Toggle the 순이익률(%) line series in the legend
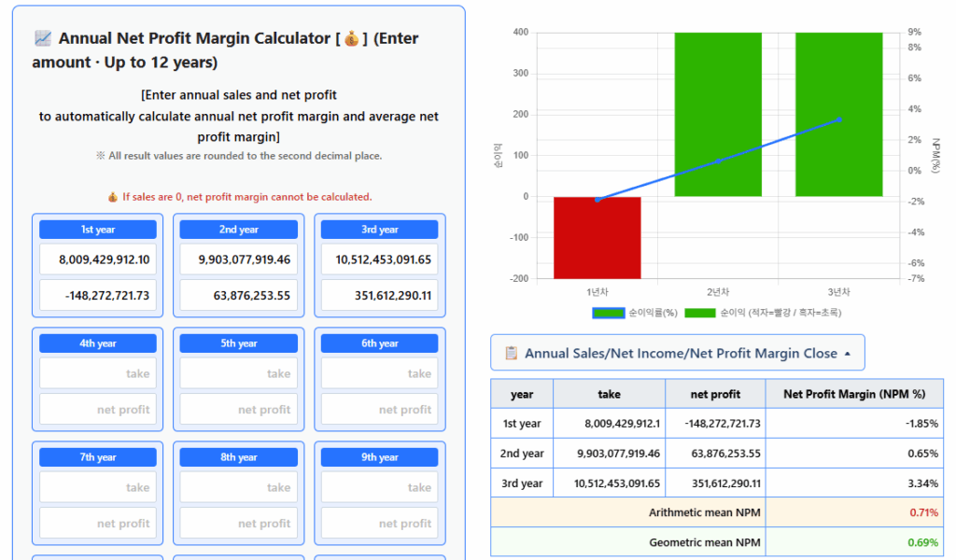956x560 pixels. coord(608,313)
